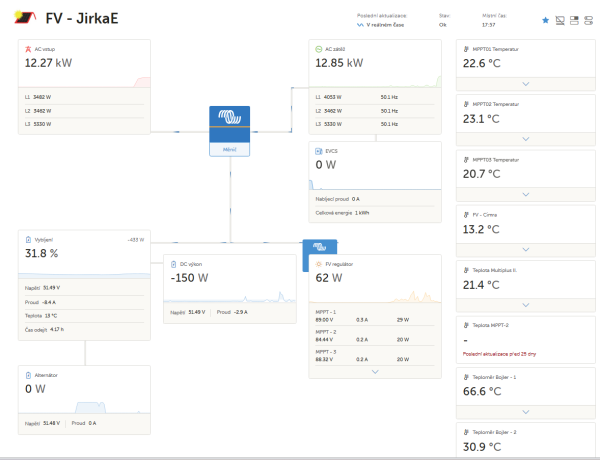Expand the Teploměr Bojler - 1 chevron

526,412
